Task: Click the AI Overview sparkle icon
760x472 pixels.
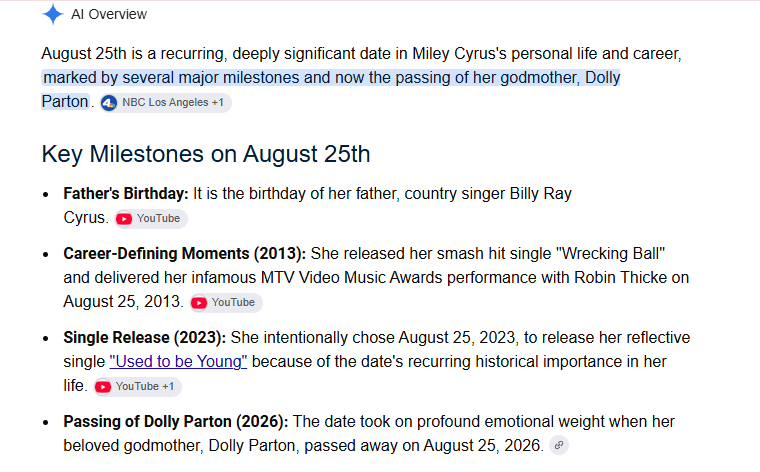Action: tap(53, 14)
